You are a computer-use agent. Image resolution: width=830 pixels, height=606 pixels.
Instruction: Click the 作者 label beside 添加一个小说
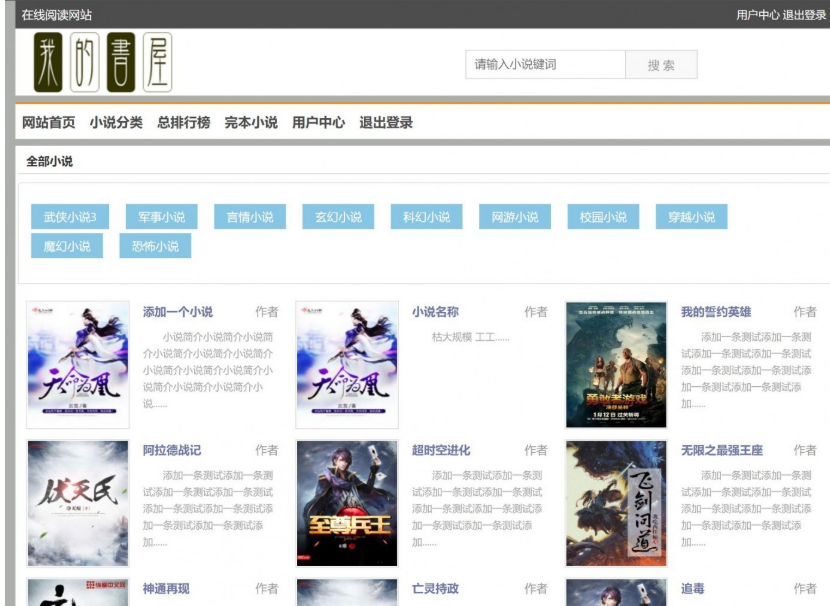(x=267, y=312)
